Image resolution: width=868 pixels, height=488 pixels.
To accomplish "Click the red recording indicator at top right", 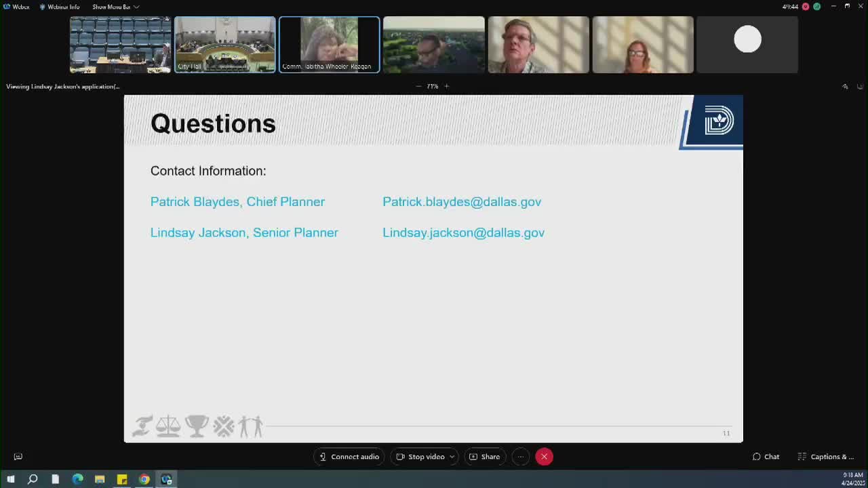I will click(806, 7).
